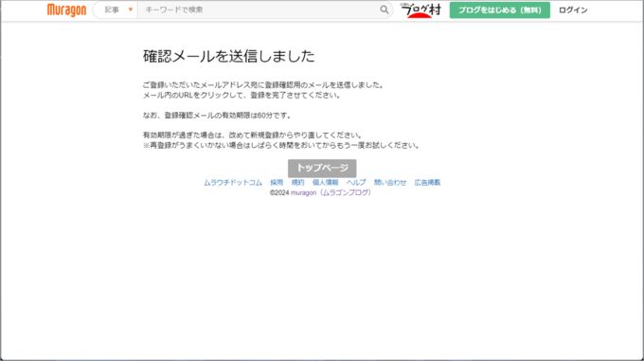The width and height of the screenshot is (644, 361).
Task: Click the Muragon logo
Action: [x=66, y=9]
